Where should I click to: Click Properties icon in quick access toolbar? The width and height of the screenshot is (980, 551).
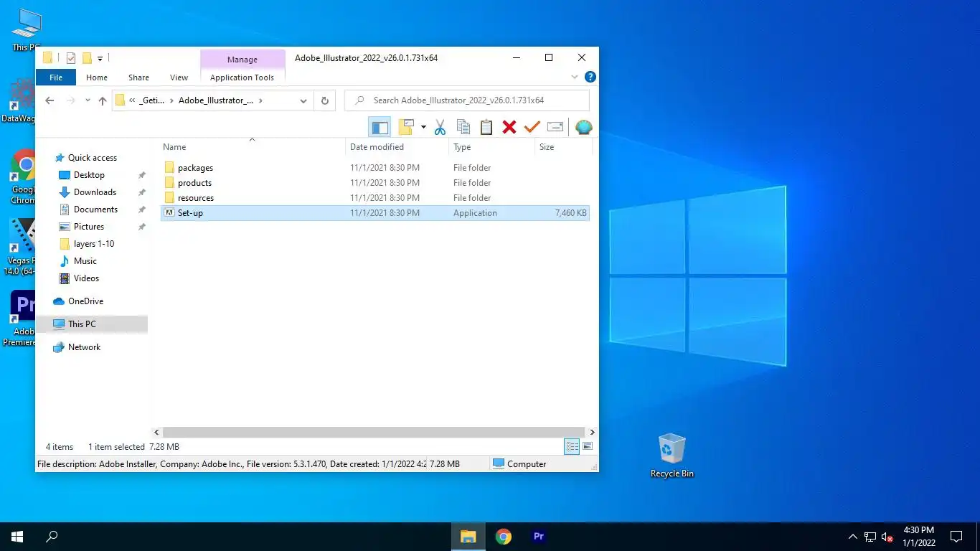[x=70, y=58]
